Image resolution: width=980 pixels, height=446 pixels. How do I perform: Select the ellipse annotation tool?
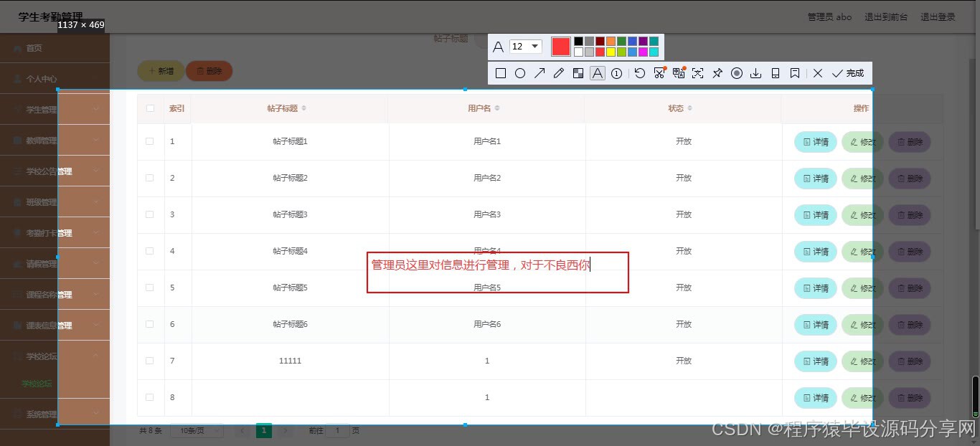pyautogui.click(x=520, y=73)
